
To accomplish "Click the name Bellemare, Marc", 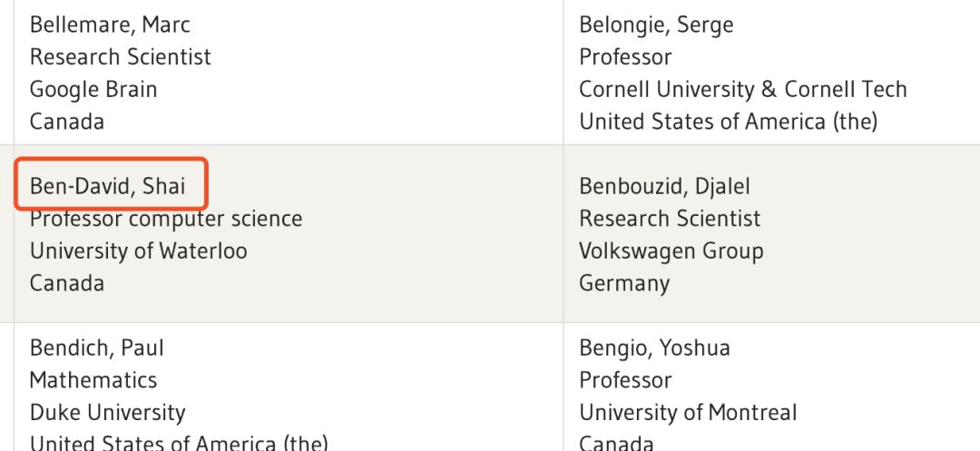I will point(110,25).
